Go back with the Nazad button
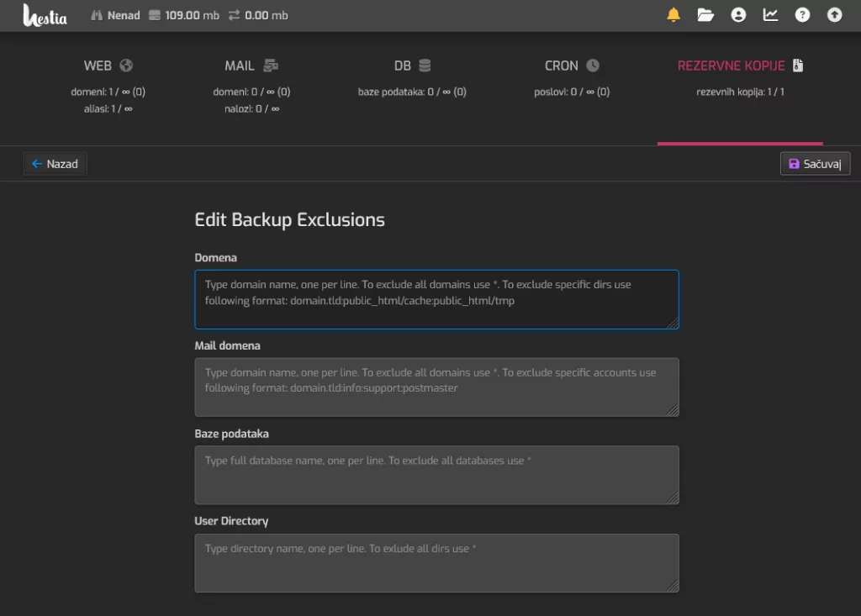 [x=55, y=164]
